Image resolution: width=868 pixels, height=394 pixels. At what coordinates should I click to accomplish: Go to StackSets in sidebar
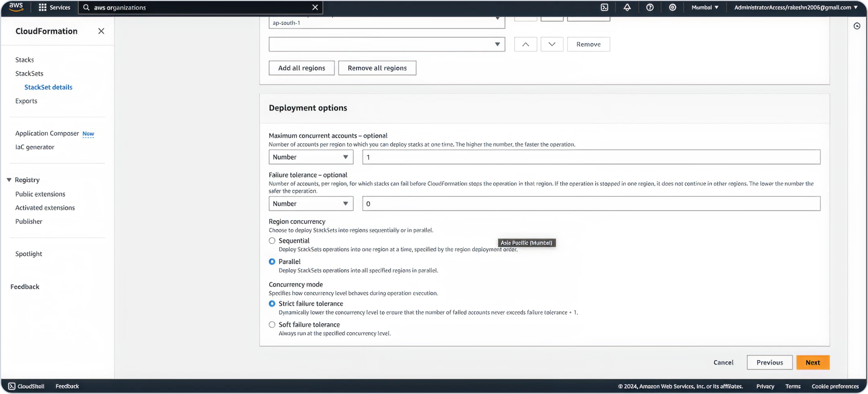[29, 74]
